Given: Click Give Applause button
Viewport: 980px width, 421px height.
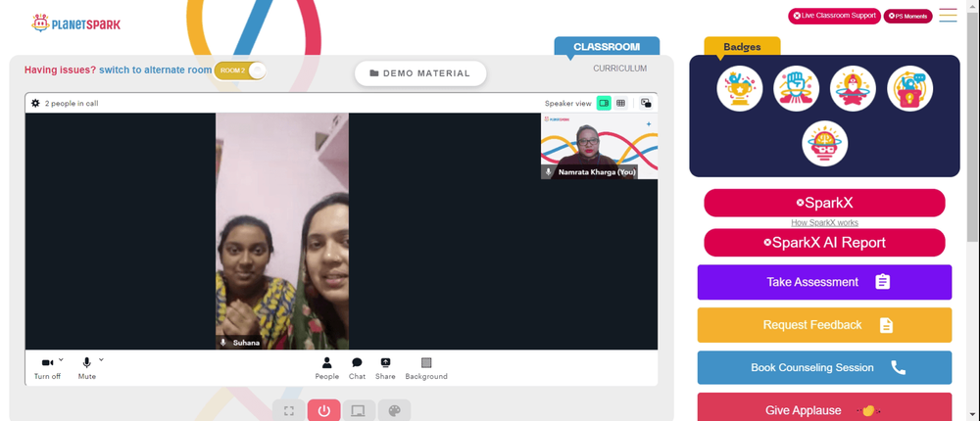Looking at the screenshot, I should 824,407.
